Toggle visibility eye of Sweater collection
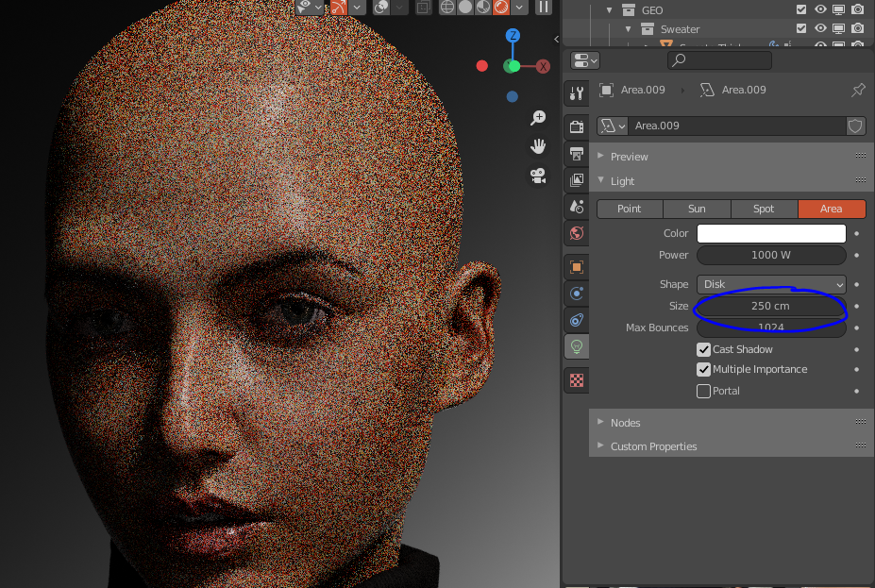Viewport: 875px width, 588px height. [x=821, y=29]
